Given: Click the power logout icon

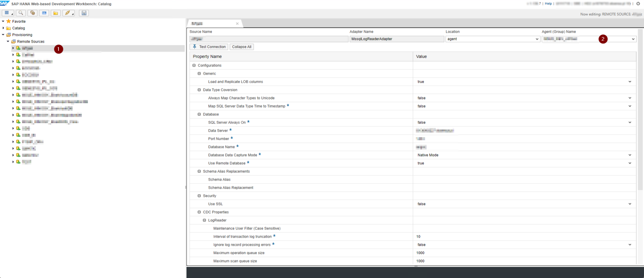Looking at the screenshot, I should coord(638,3).
